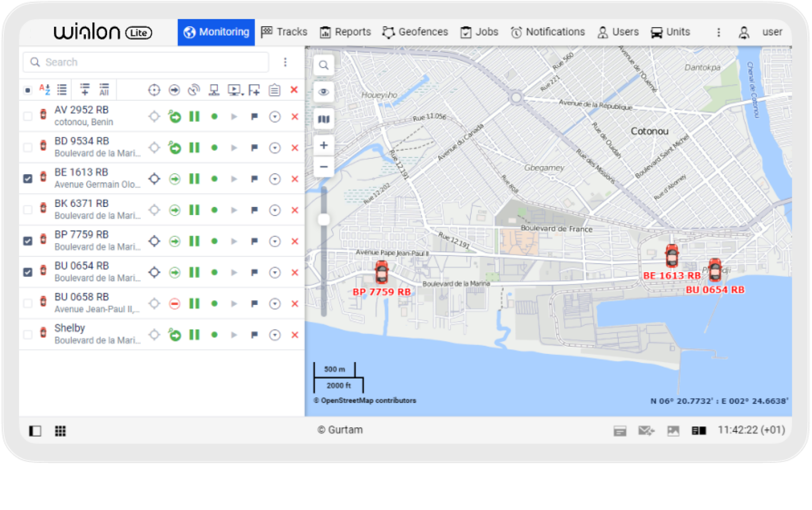This screenshot has height=510, width=812.
Task: Play the BP 7759 RB quick track
Action: (234, 241)
